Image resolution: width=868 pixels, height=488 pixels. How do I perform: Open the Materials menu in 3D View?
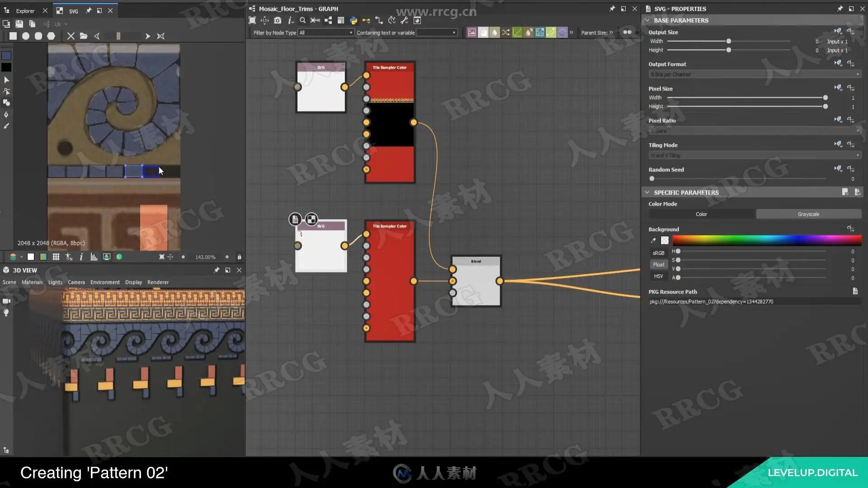(32, 282)
